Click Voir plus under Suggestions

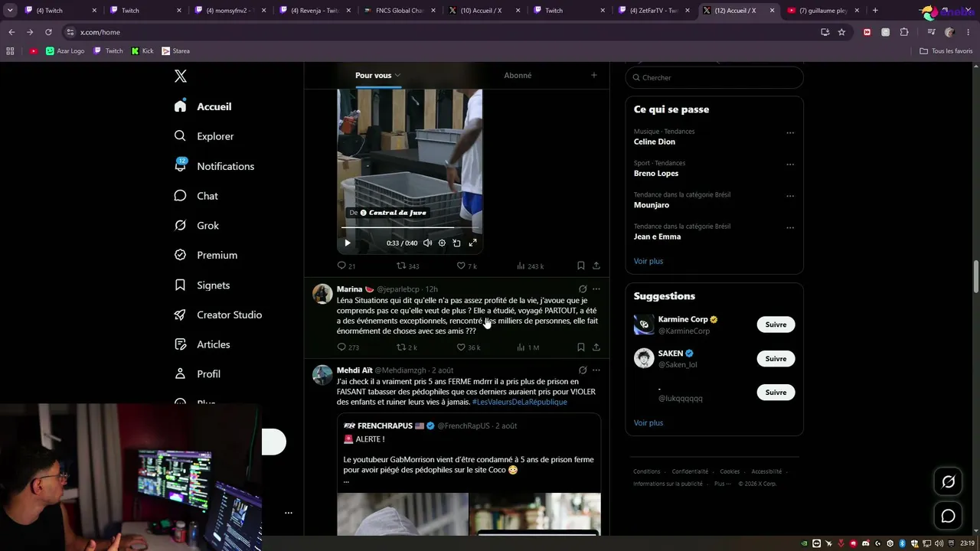[648, 422]
